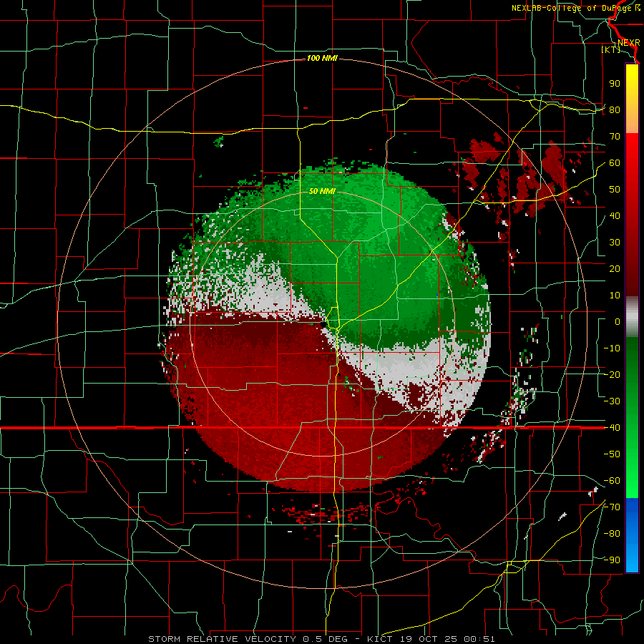Click the gray zero-velocity color bar segment

pyautogui.click(x=632, y=317)
